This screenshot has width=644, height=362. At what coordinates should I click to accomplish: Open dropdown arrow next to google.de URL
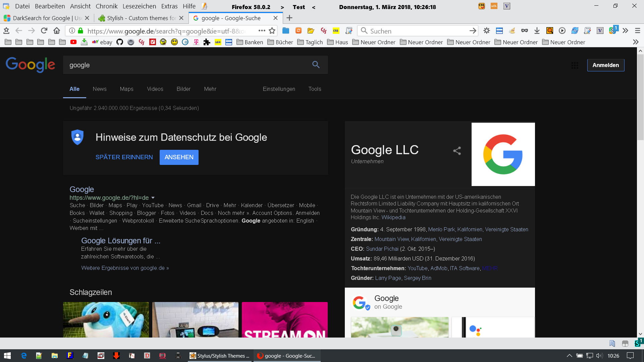pyautogui.click(x=153, y=198)
